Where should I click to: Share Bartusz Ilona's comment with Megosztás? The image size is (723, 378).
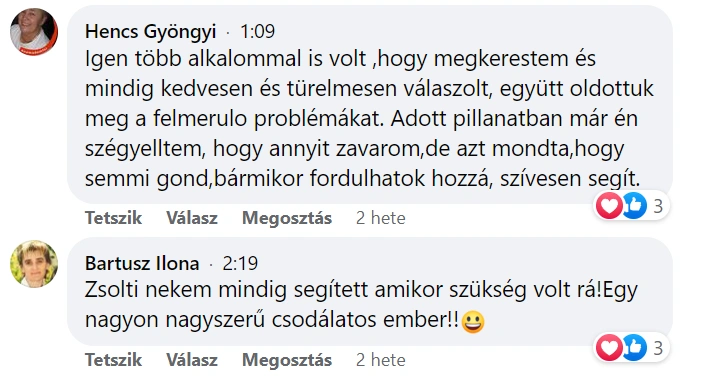[287, 360]
